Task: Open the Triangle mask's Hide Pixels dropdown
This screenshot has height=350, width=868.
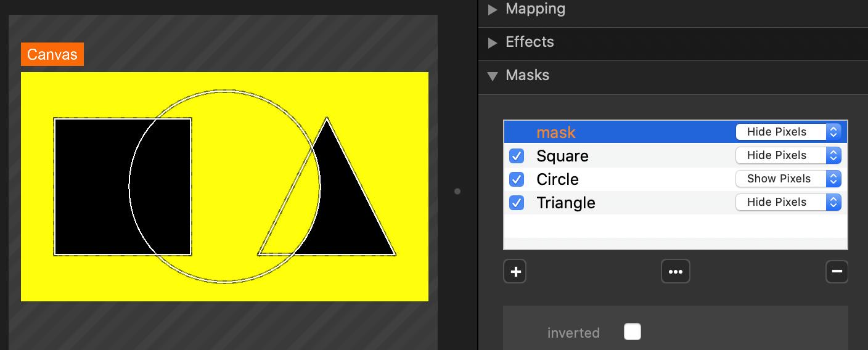Action: (x=788, y=202)
